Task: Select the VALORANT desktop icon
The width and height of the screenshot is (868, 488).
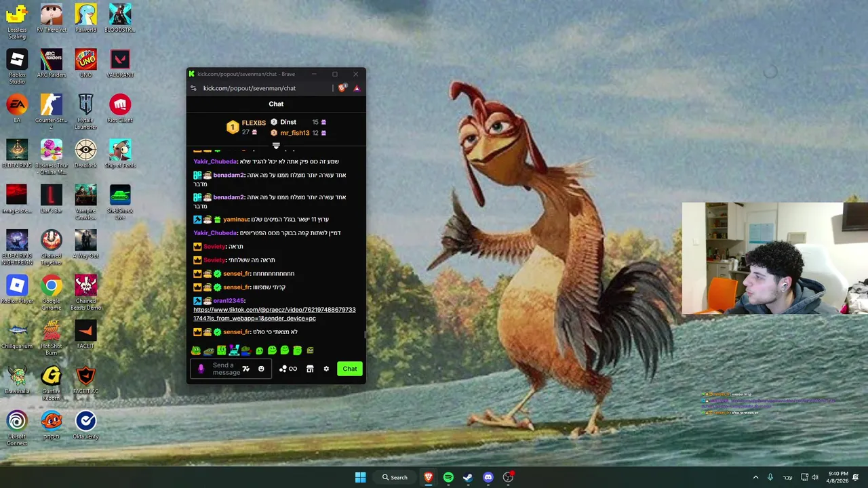Action: pos(120,64)
